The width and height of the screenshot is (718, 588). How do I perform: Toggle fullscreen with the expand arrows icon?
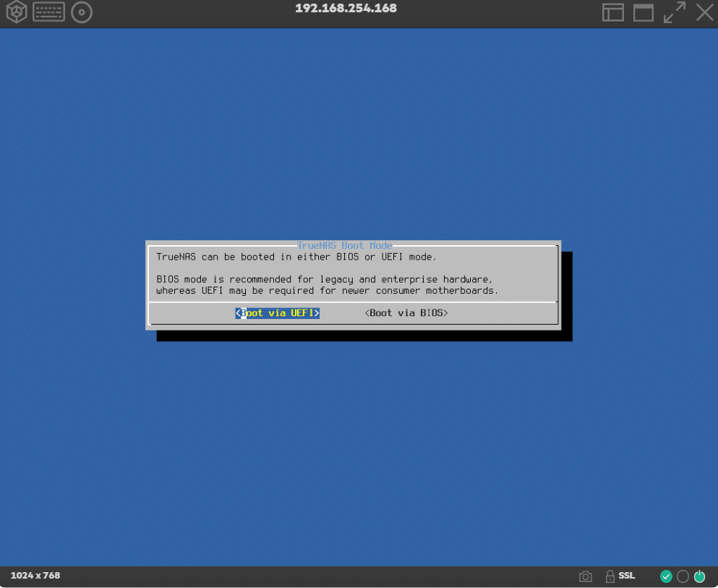click(675, 12)
